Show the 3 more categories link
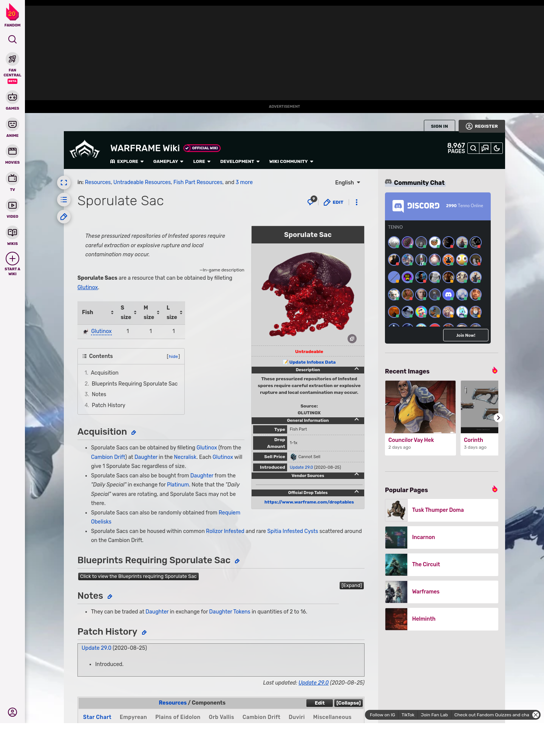The image size is (544, 756). point(244,182)
